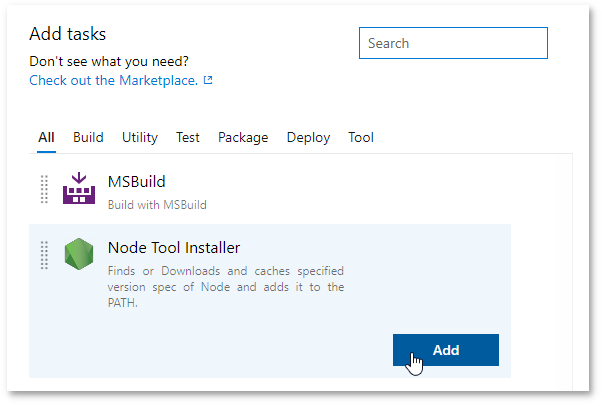The width and height of the screenshot is (602, 406).
Task: Open the Build tab
Action: [x=88, y=137]
